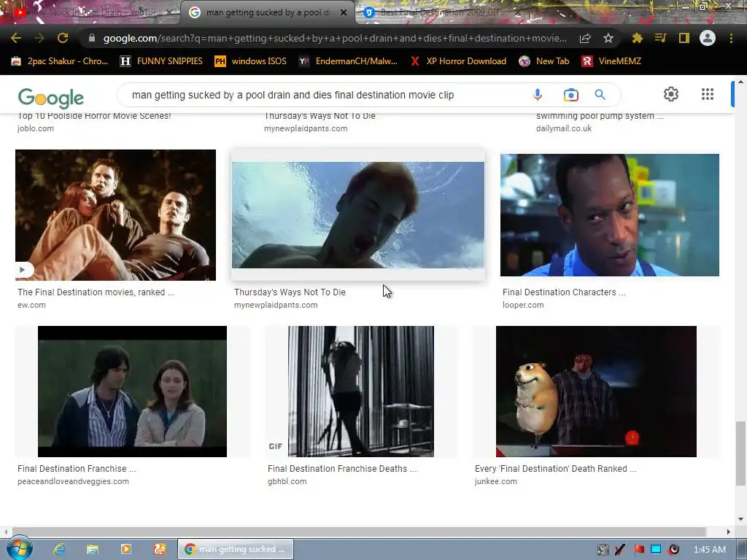This screenshot has width=747, height=560.
Task: View site info via the padlock icon
Action: pyautogui.click(x=91, y=38)
